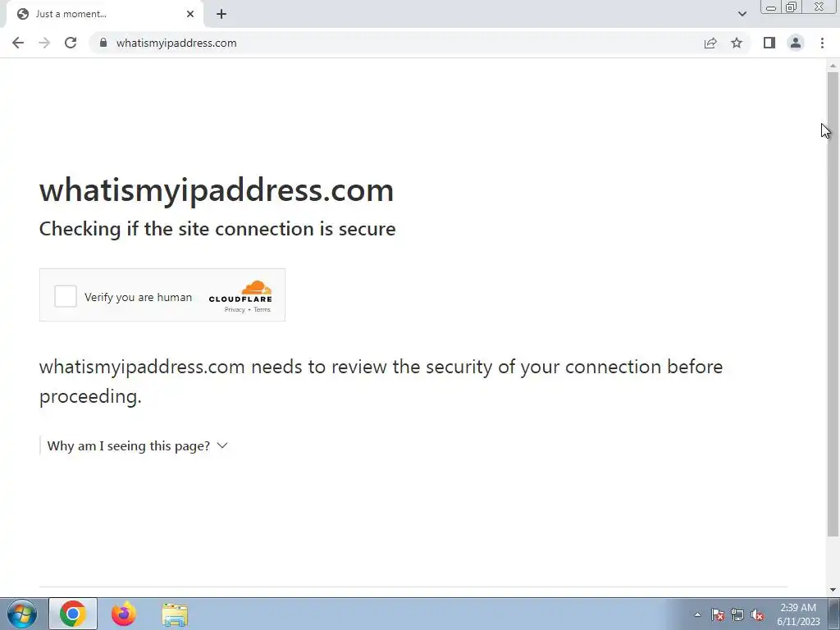Bookmark this page with the star icon
840x630 pixels.
click(x=737, y=43)
